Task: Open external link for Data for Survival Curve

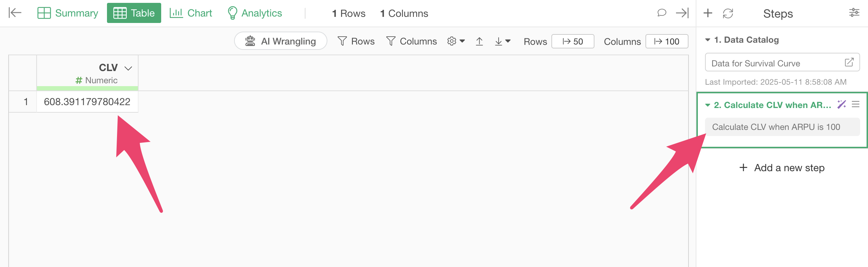Action: click(x=849, y=62)
